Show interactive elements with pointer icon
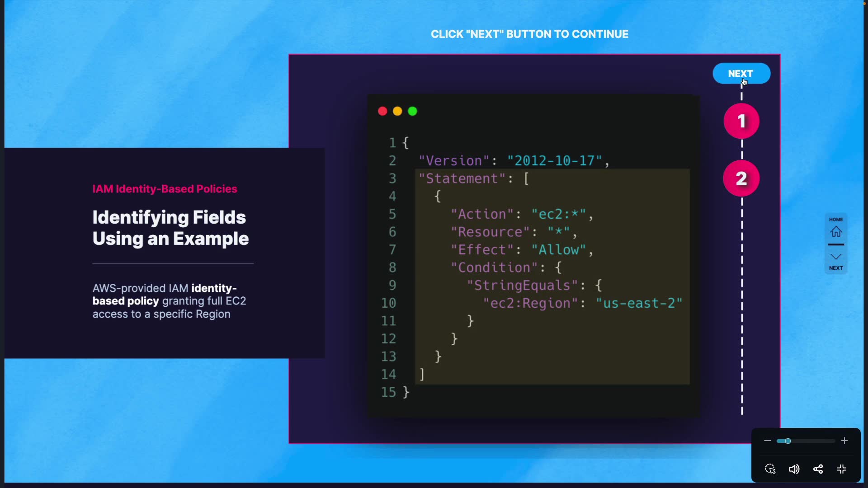The width and height of the screenshot is (868, 488). tap(770, 469)
